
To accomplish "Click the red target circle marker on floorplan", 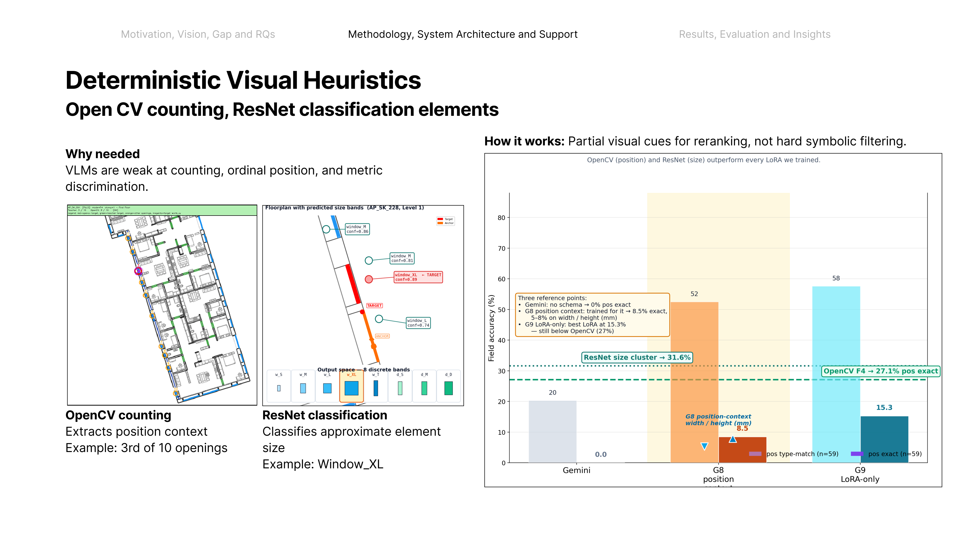I will [369, 280].
